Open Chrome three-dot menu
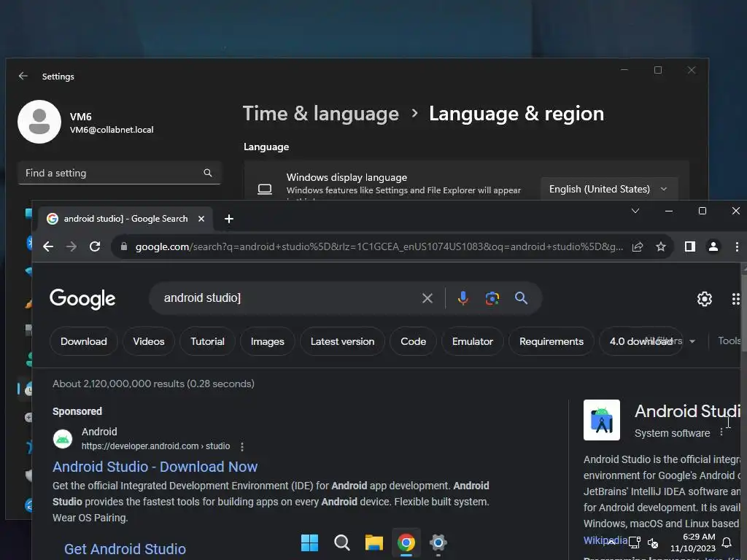This screenshot has width=747, height=560. 737,246
